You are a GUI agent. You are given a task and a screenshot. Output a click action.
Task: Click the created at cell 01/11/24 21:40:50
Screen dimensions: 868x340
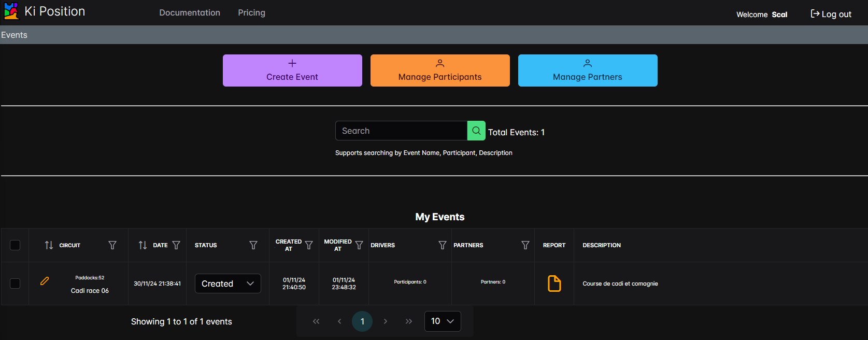point(294,284)
